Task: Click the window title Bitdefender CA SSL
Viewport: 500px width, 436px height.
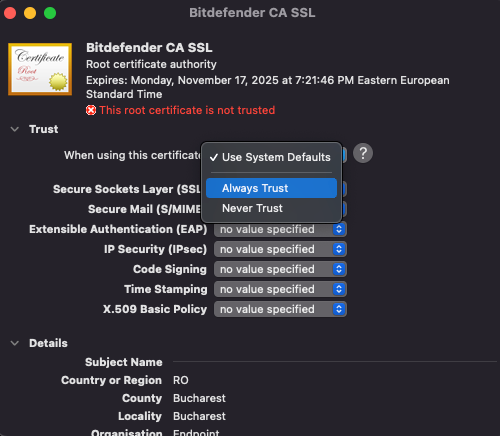Action: click(252, 13)
